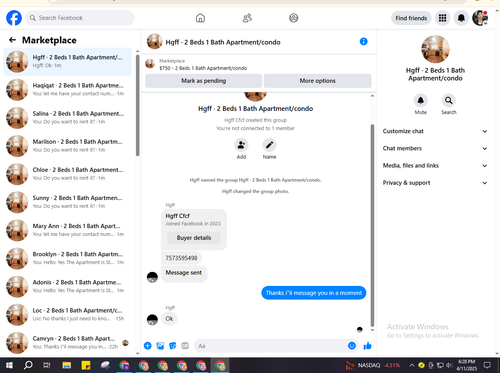Open Salina conversation
The height and width of the screenshot is (373, 500).
click(x=67, y=118)
